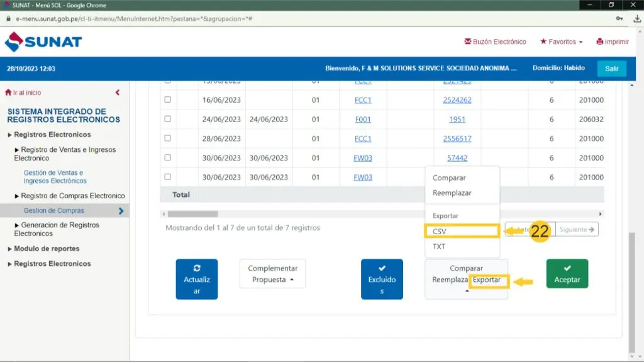The width and height of the screenshot is (644, 362).
Task: Select the checkbox for 28/06/2023 row
Action: [167, 139]
